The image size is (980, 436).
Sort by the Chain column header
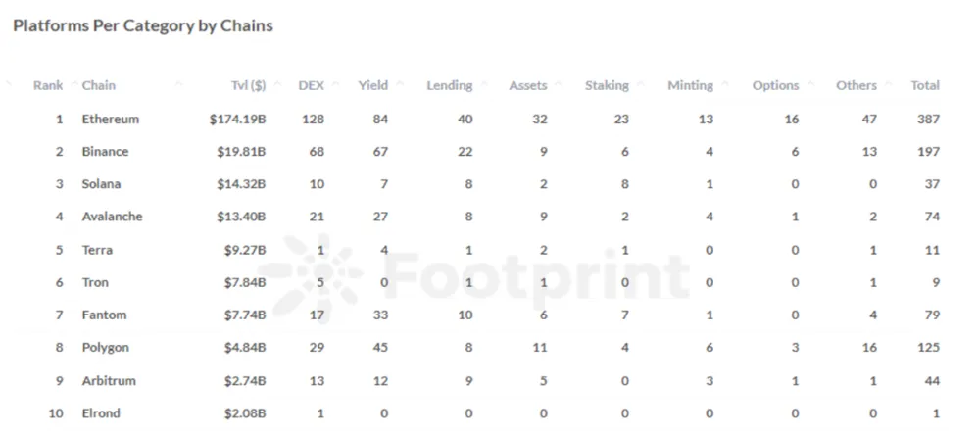(x=99, y=85)
